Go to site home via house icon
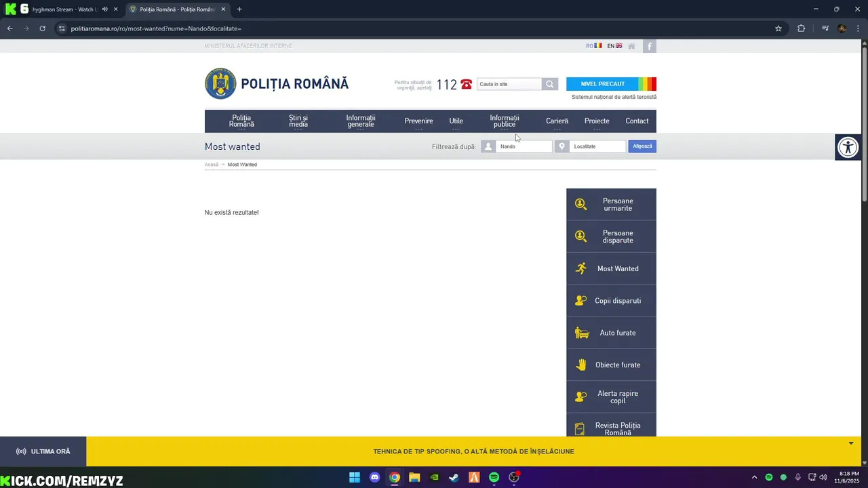This screenshot has width=868, height=488. coord(631,46)
